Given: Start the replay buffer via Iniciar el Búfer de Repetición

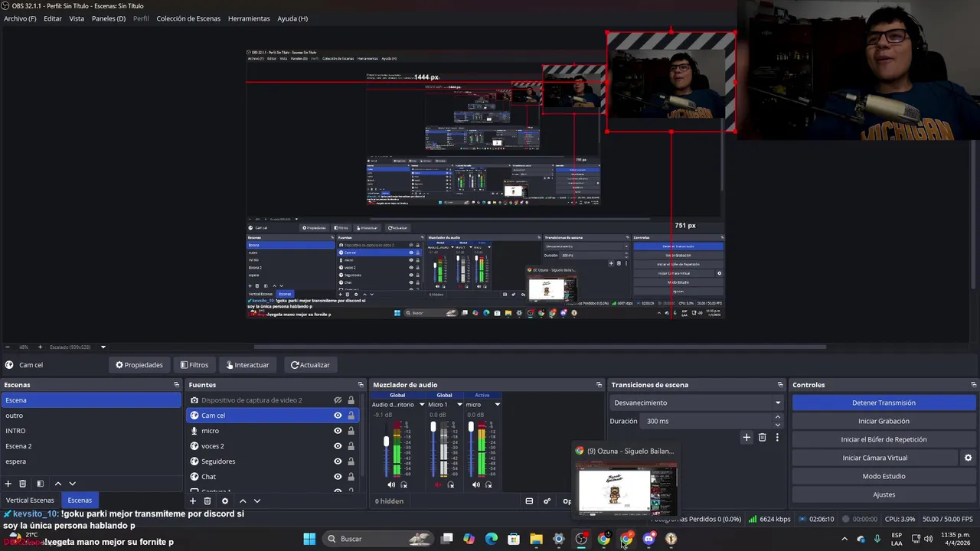Looking at the screenshot, I should [x=884, y=439].
